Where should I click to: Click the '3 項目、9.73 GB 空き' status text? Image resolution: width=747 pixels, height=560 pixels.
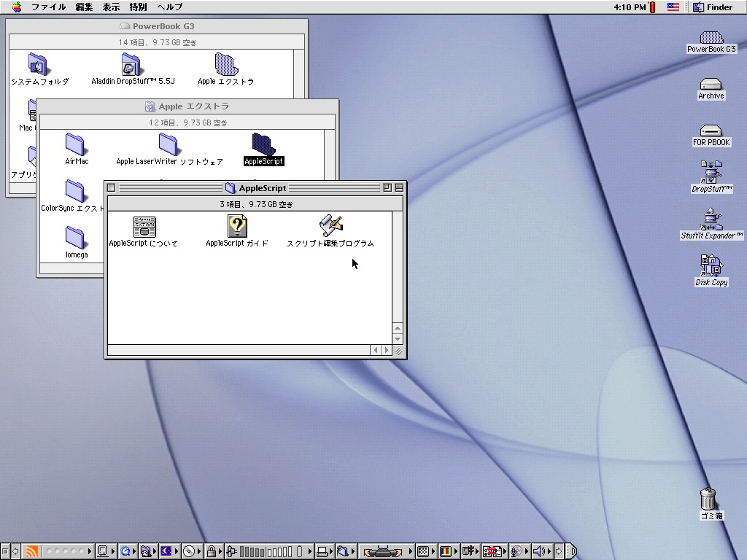tap(256, 204)
